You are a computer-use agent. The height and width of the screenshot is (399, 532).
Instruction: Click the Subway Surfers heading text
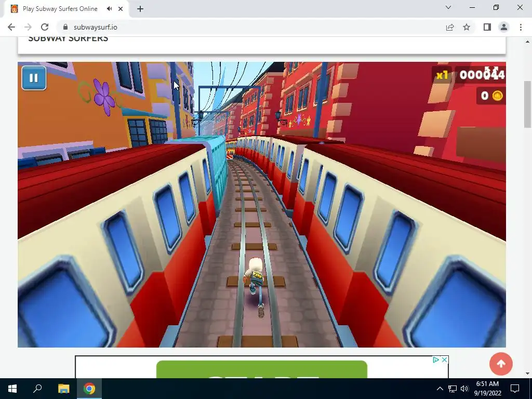point(68,39)
